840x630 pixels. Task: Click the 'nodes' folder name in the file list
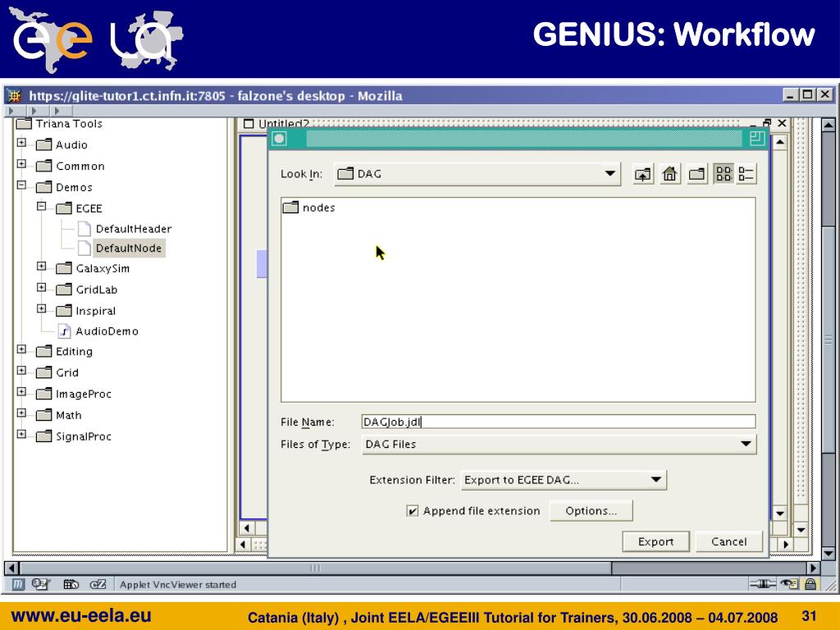(x=319, y=208)
